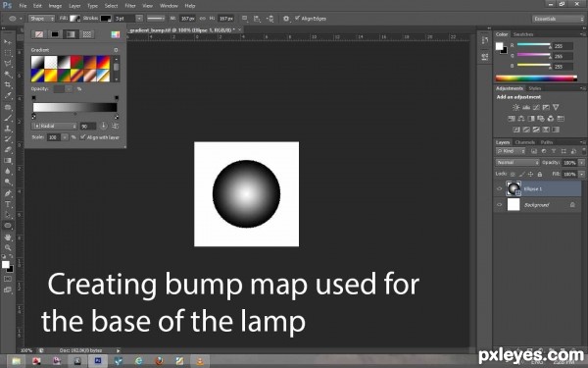The image size is (588, 368).
Task: Toggle the layer filter switch
Action: click(584, 151)
